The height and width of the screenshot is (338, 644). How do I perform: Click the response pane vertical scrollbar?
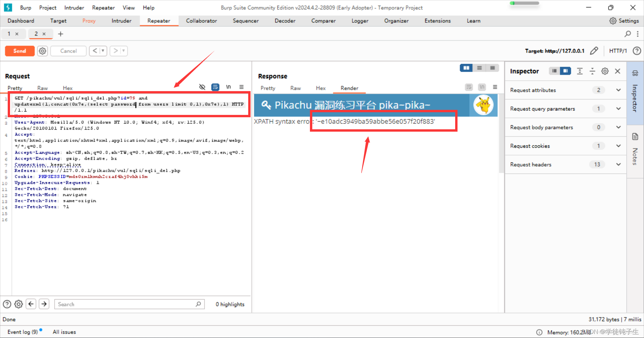501,133
